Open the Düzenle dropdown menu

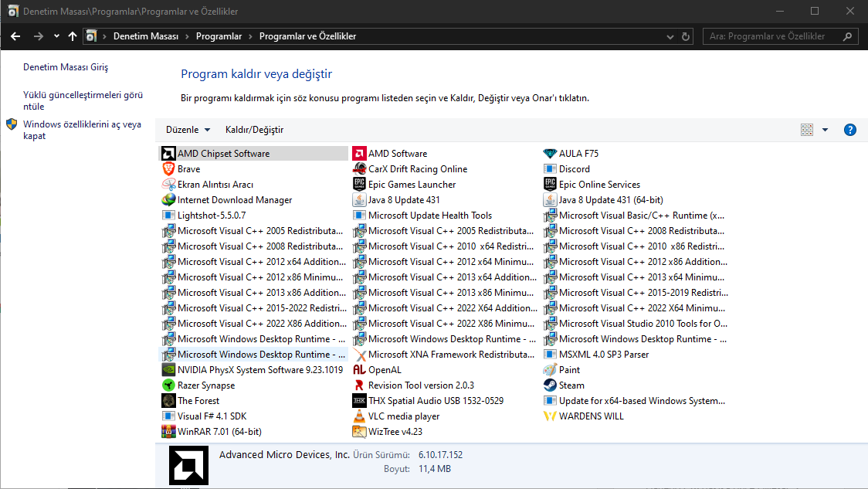point(188,130)
